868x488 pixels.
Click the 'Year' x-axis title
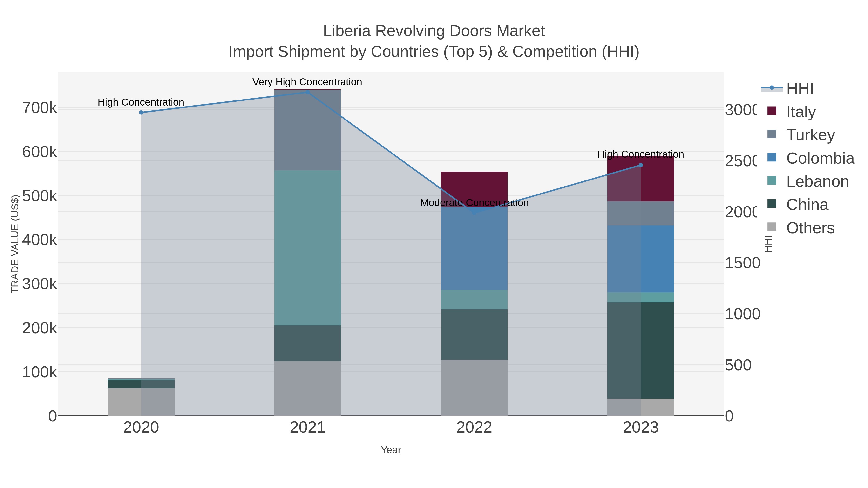coord(391,450)
